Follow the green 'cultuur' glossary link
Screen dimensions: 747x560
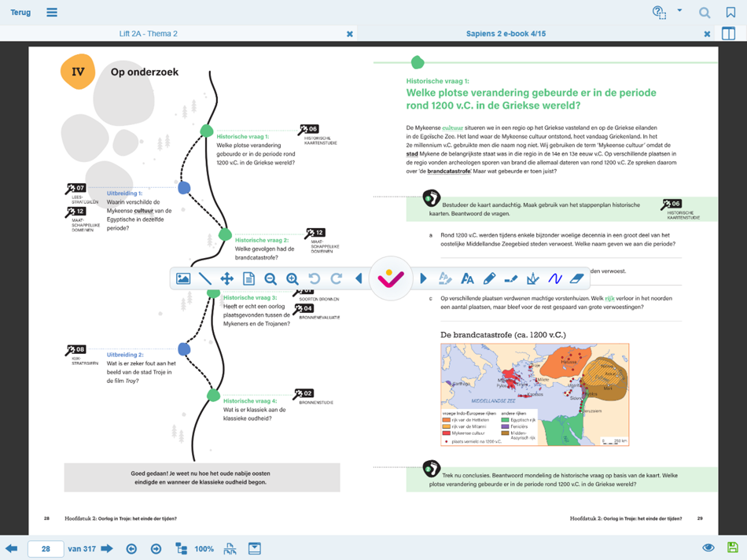tap(453, 127)
